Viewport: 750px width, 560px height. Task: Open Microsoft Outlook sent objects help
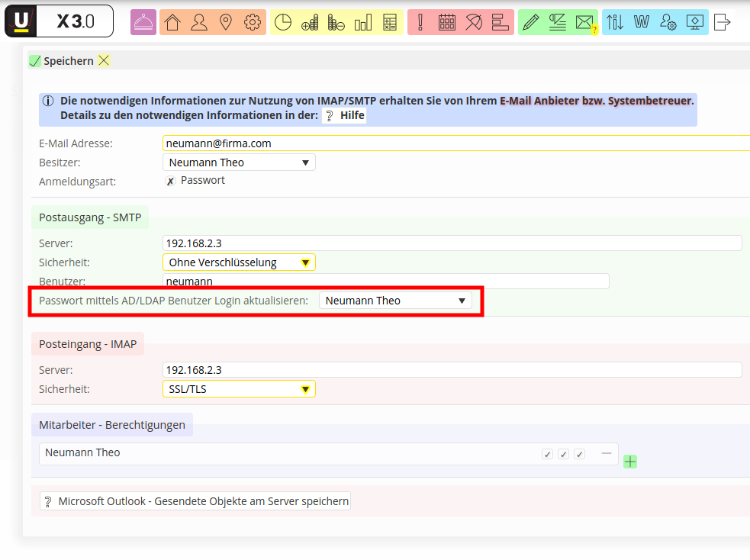195,501
